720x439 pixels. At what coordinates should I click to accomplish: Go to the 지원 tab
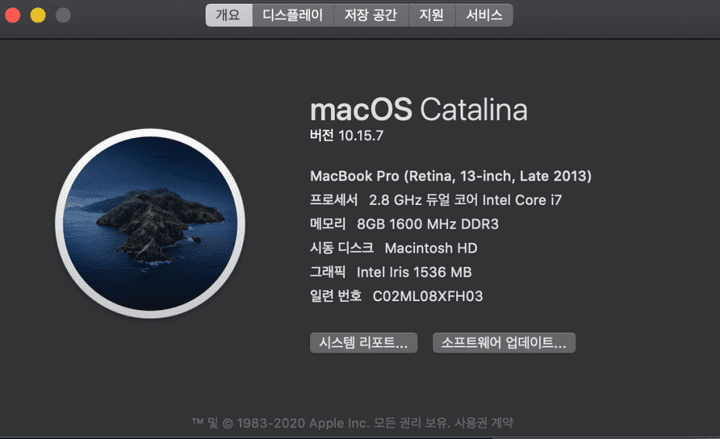pos(432,15)
